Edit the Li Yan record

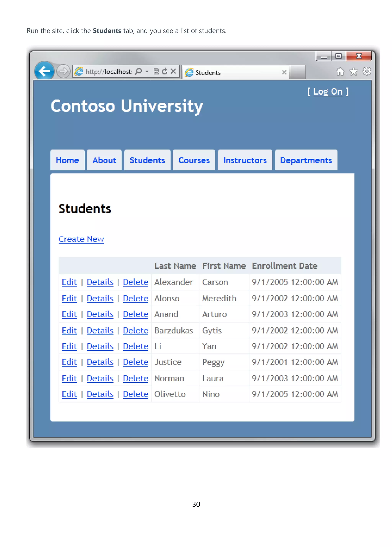click(x=69, y=346)
